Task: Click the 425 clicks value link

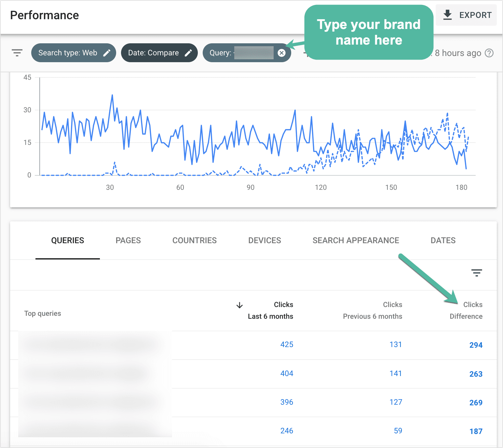Action: pyautogui.click(x=287, y=344)
